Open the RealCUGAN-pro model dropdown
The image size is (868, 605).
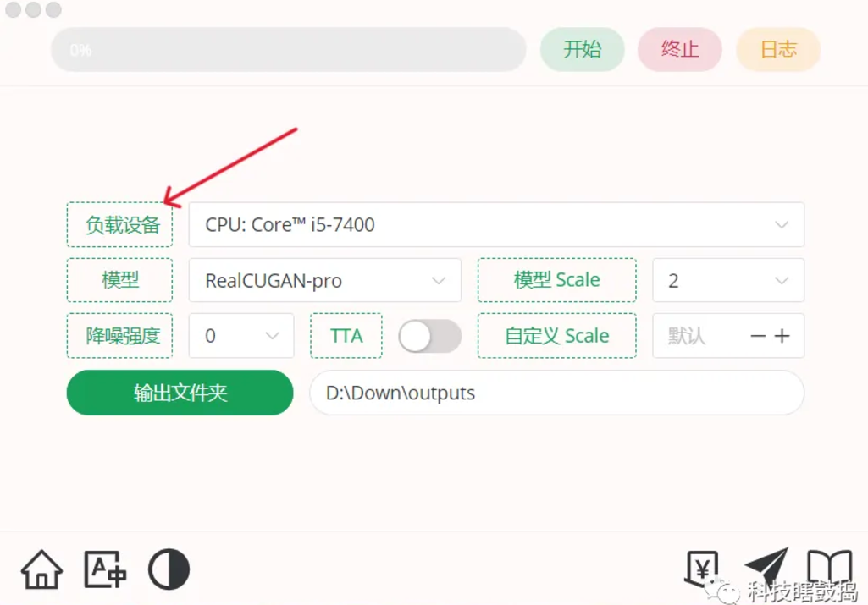pyautogui.click(x=325, y=280)
